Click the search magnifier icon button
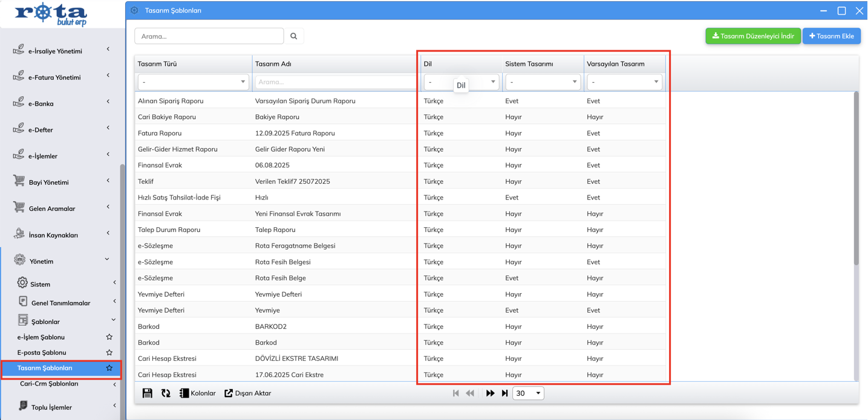 click(x=294, y=36)
